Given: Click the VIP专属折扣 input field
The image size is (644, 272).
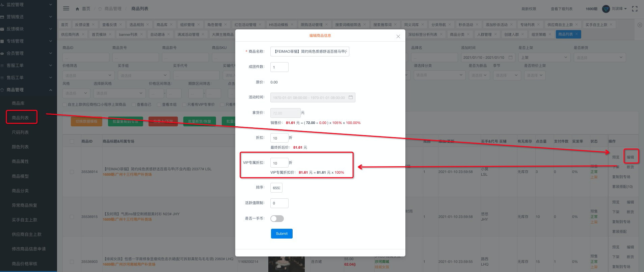Looking at the screenshot, I should point(279,163).
